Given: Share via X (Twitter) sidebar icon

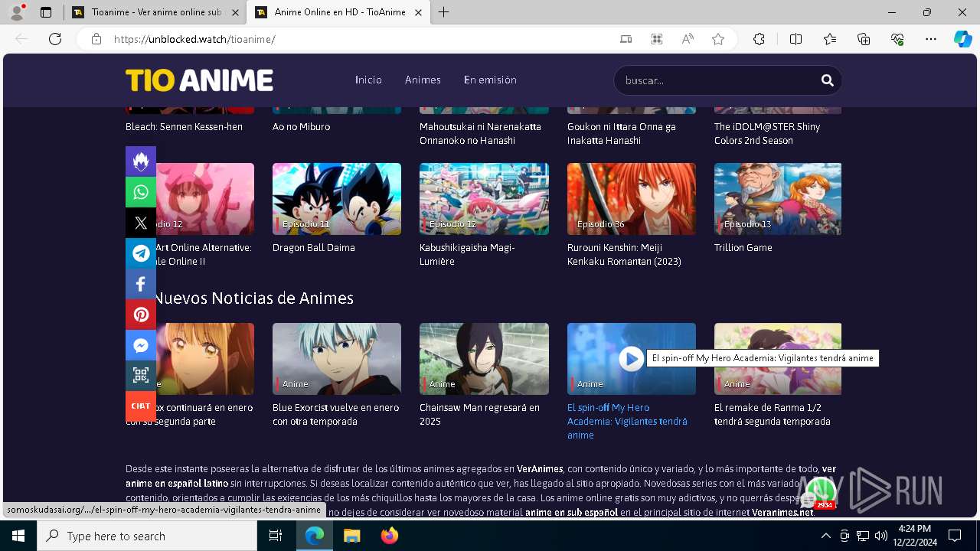Looking at the screenshot, I should 141,223.
